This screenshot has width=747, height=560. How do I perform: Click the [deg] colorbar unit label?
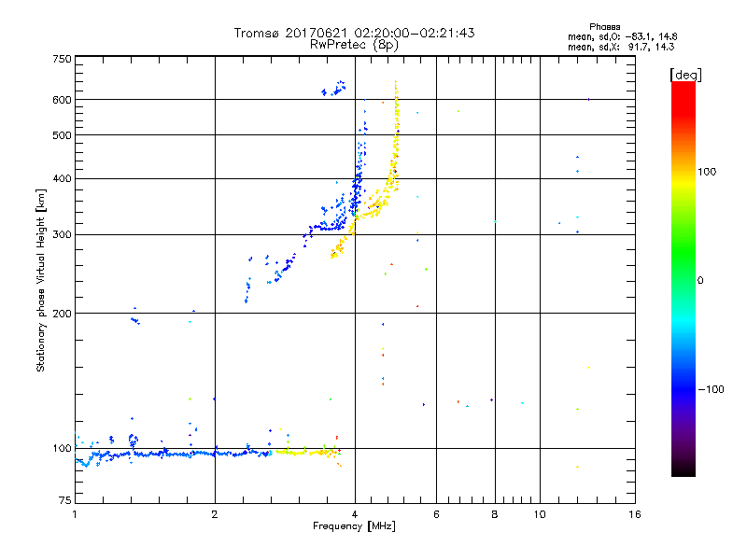(685, 74)
